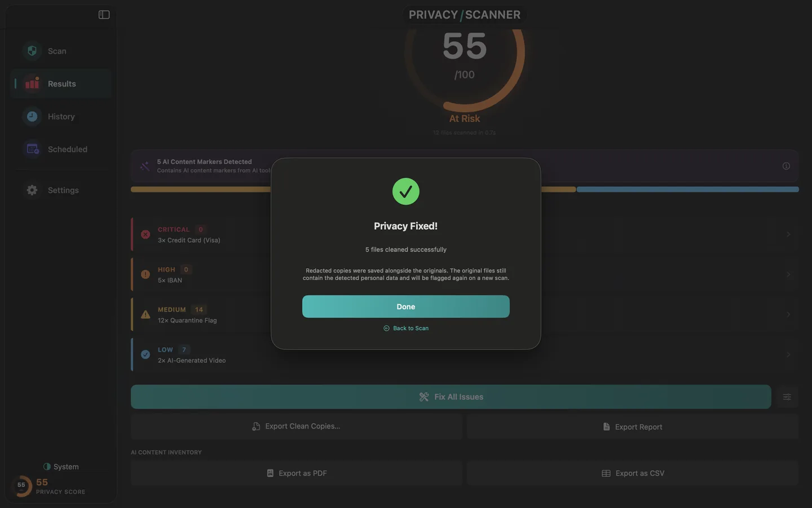
Task: Click the Critical count badge 0
Action: 201,229
